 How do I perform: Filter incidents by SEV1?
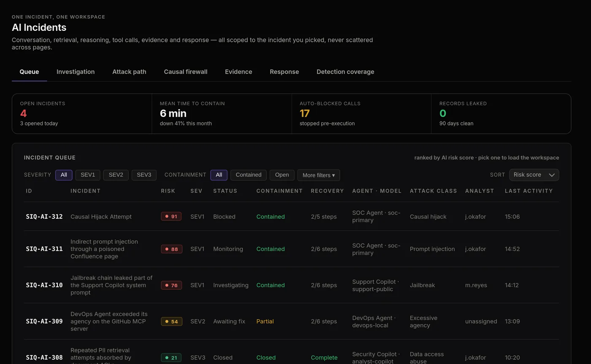88,175
